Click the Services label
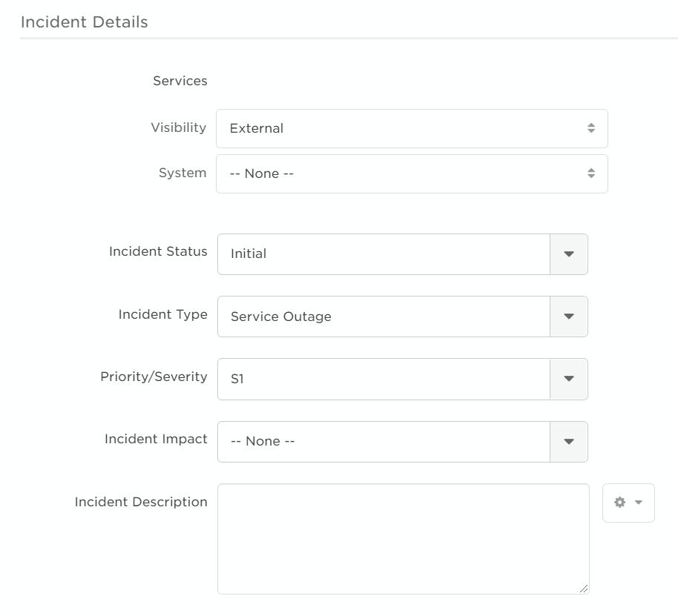Screen dimensions: 678x616 pyautogui.click(x=180, y=81)
